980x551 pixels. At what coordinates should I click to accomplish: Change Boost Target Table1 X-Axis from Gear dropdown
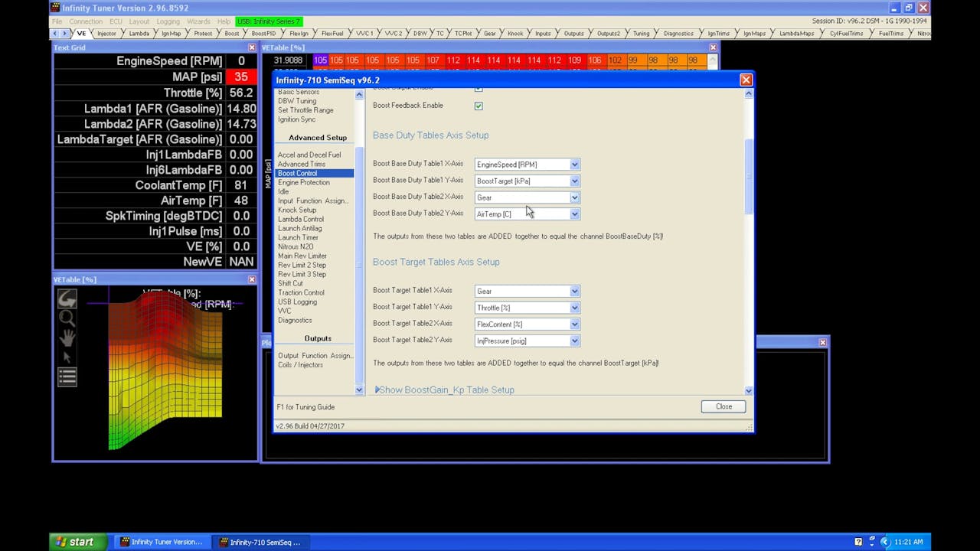574,291
